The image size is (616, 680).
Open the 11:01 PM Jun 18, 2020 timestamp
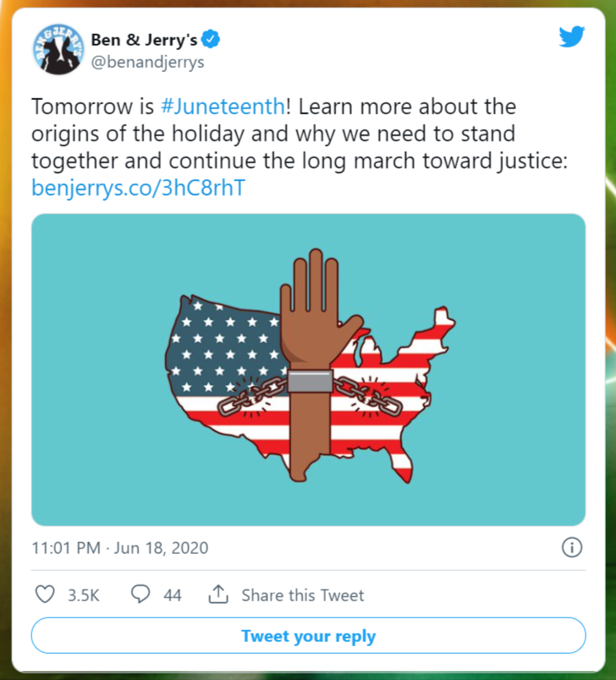pos(119,548)
